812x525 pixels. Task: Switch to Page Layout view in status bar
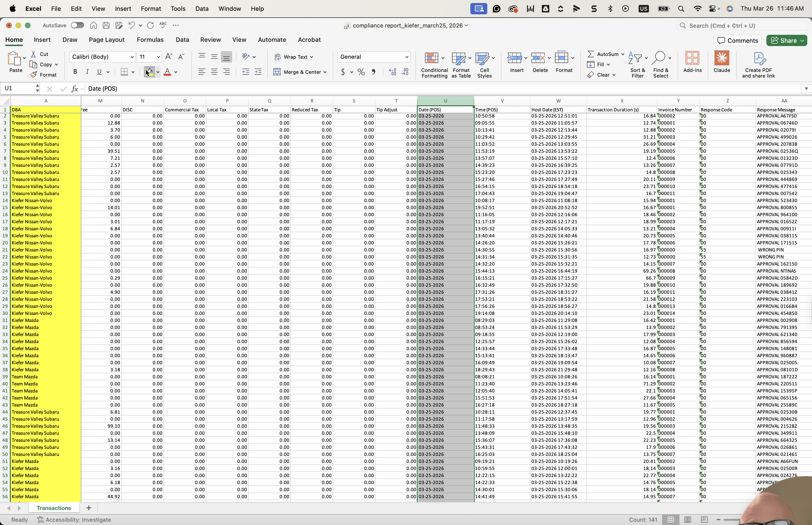pos(688,520)
